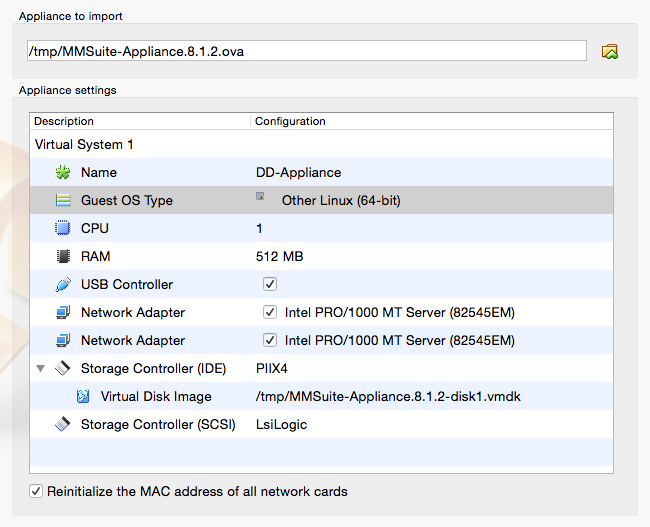Click the green Name icon
Viewport: 650px width, 527px height.
[62, 173]
